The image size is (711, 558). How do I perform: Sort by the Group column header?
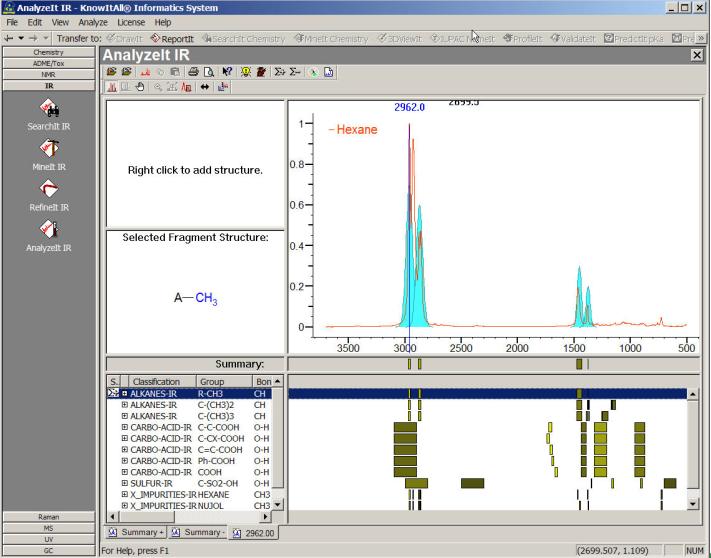coord(224,382)
